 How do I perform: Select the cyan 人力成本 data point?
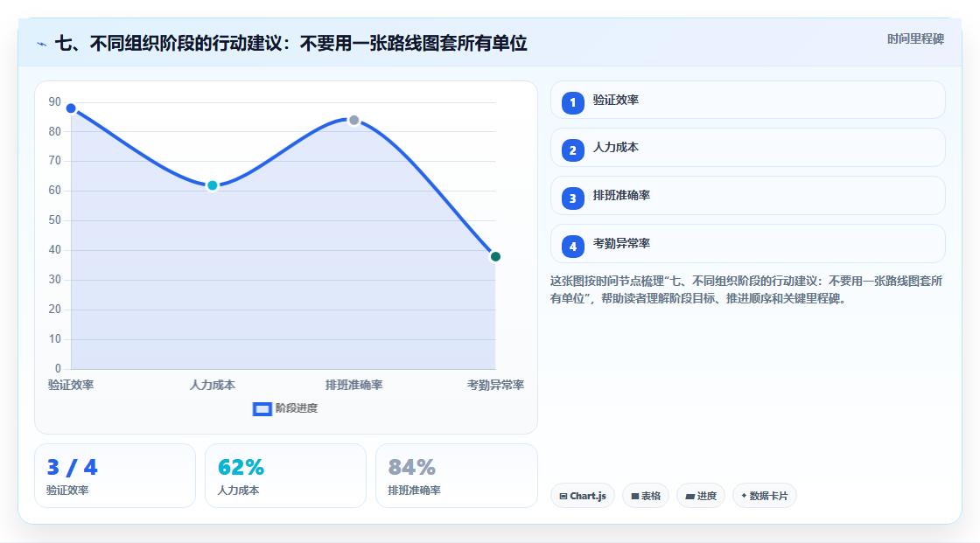point(213,185)
